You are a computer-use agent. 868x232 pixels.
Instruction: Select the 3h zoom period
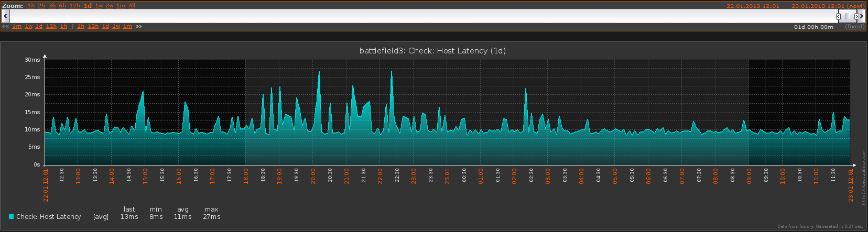52,6
